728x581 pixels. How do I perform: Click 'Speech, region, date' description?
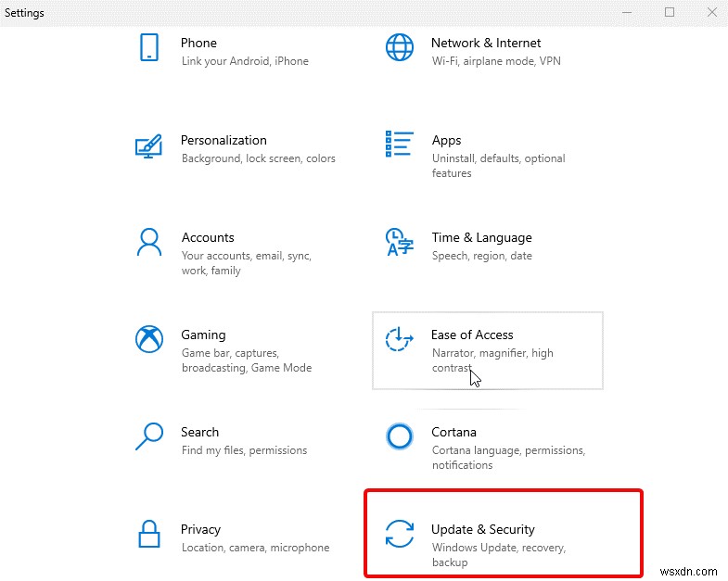pyautogui.click(x=482, y=256)
